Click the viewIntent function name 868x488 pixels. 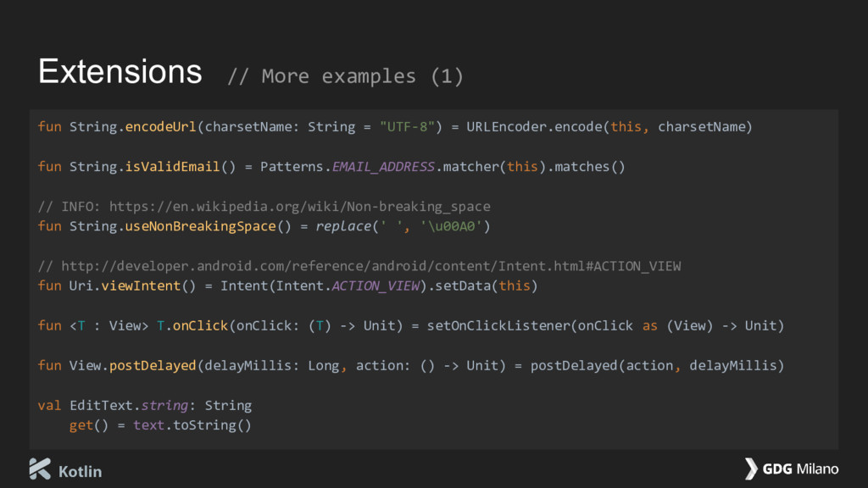[x=141, y=286]
